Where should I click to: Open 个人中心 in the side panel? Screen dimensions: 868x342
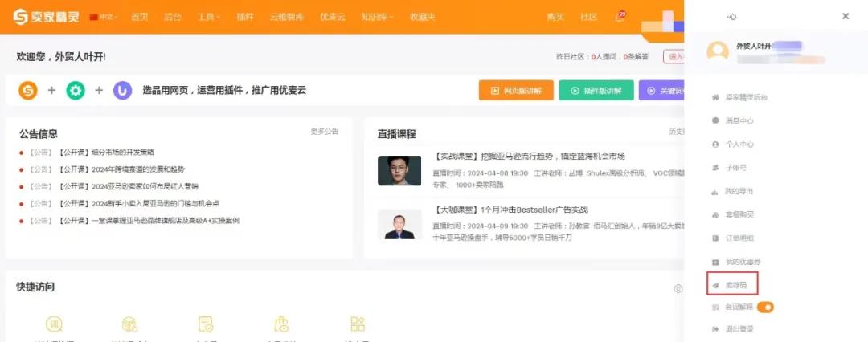(739, 144)
